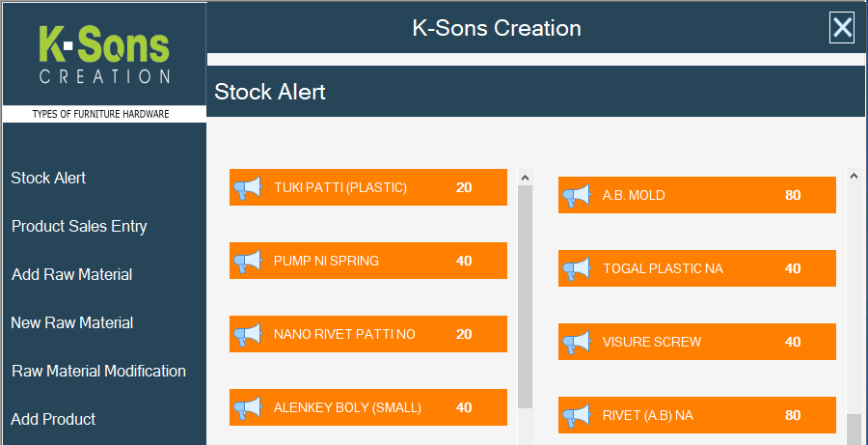868x445 pixels.
Task: Close the K-Sons Creation window
Action: click(x=843, y=27)
